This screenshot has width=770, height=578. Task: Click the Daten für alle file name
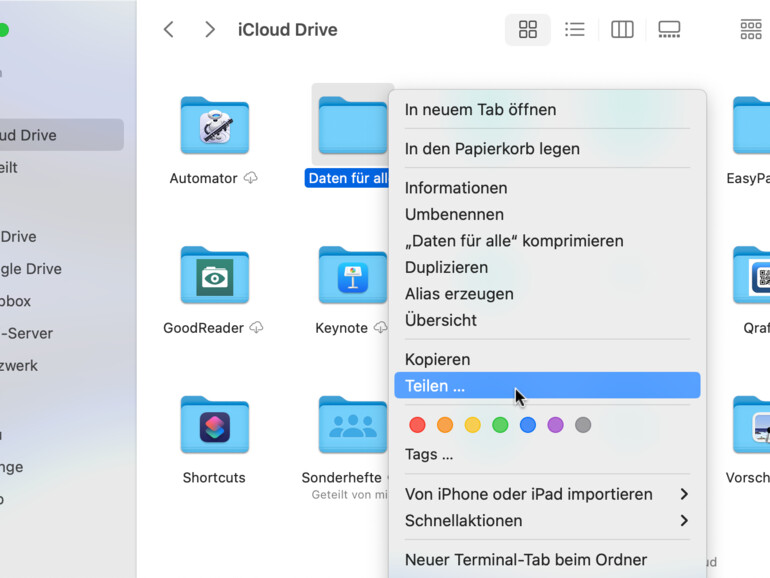point(348,178)
